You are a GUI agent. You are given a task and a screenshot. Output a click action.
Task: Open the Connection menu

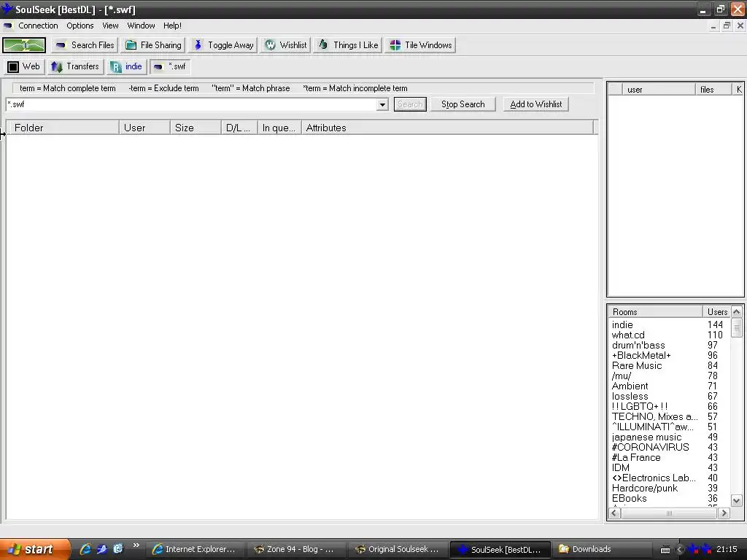(x=38, y=26)
